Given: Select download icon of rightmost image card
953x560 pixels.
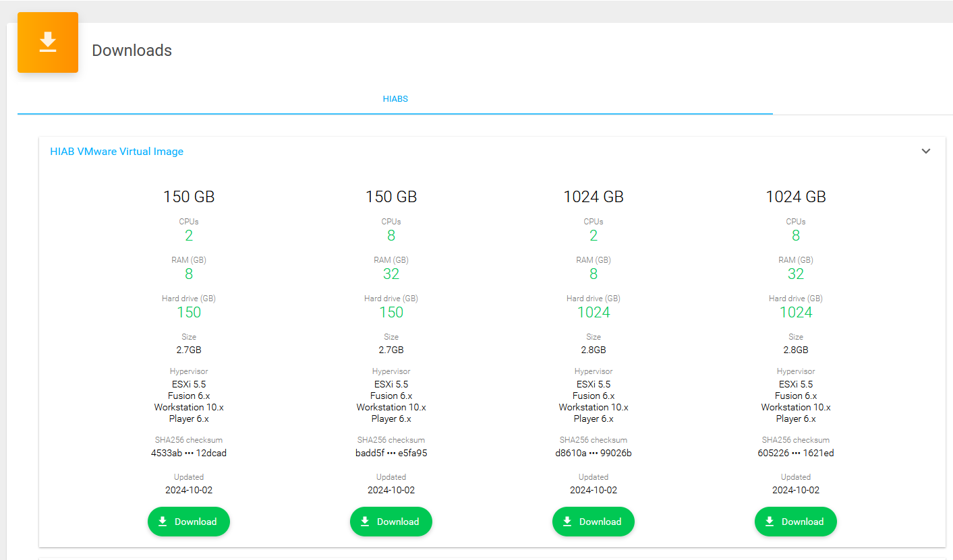Looking at the screenshot, I should point(770,521).
